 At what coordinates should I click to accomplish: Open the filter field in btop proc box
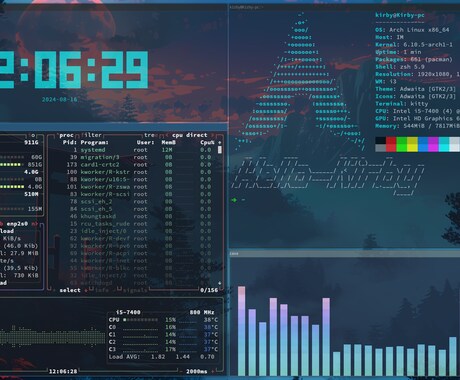click(91, 135)
